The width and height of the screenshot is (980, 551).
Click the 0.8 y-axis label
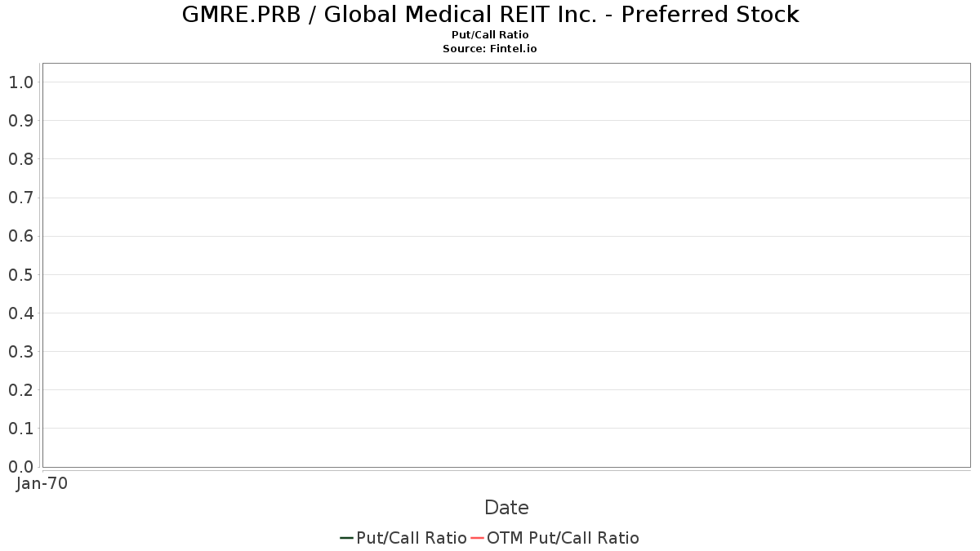point(20,159)
